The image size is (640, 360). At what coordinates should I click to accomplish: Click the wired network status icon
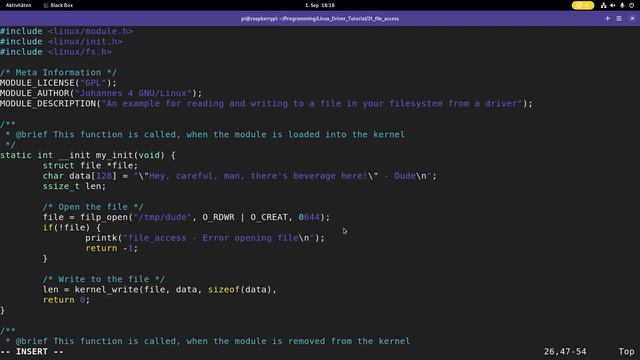point(603,5)
